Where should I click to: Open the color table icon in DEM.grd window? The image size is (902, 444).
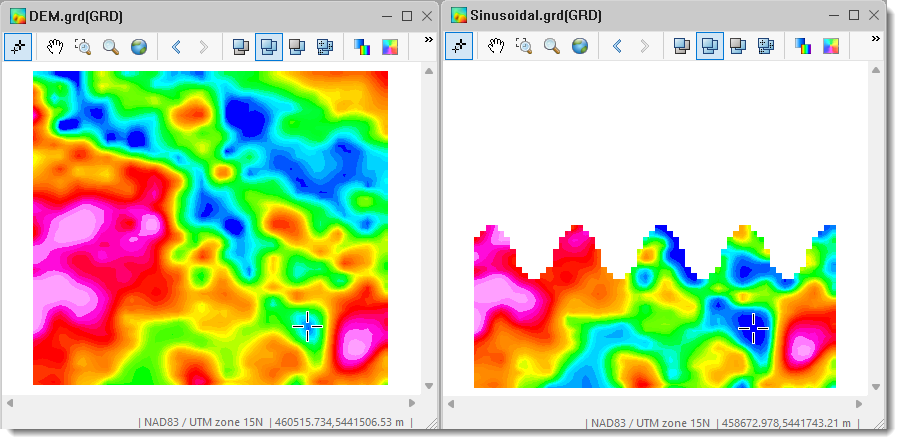click(361, 47)
